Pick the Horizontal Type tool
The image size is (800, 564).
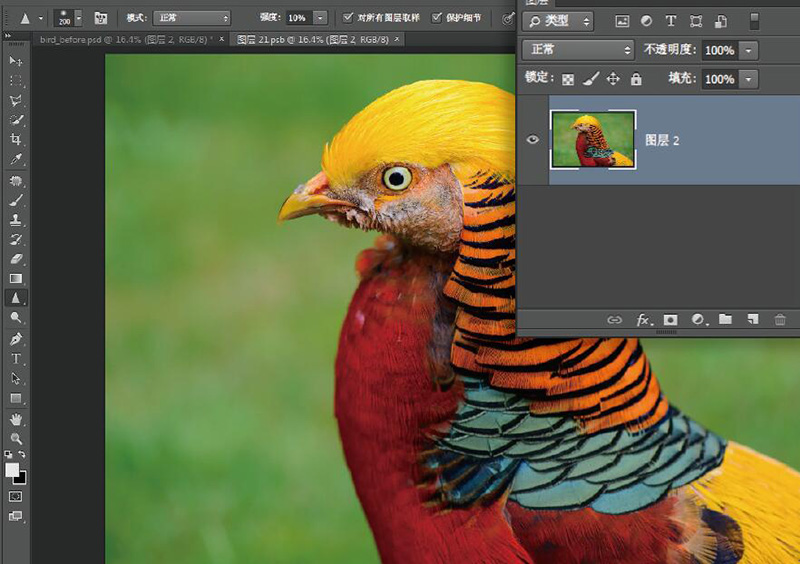coord(16,358)
